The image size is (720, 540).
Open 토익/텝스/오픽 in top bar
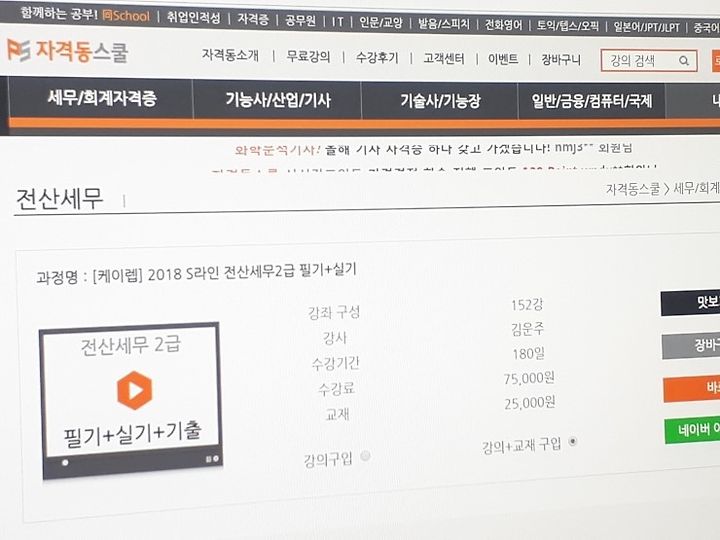568,26
